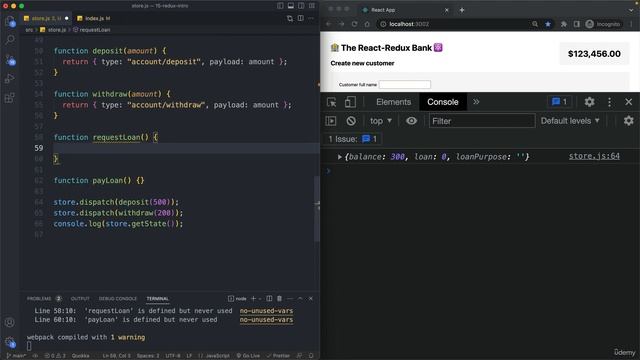This screenshot has width=640, height=360.
Task: Open the Explorer view in VS Code activity bar
Action: [x=10, y=21]
